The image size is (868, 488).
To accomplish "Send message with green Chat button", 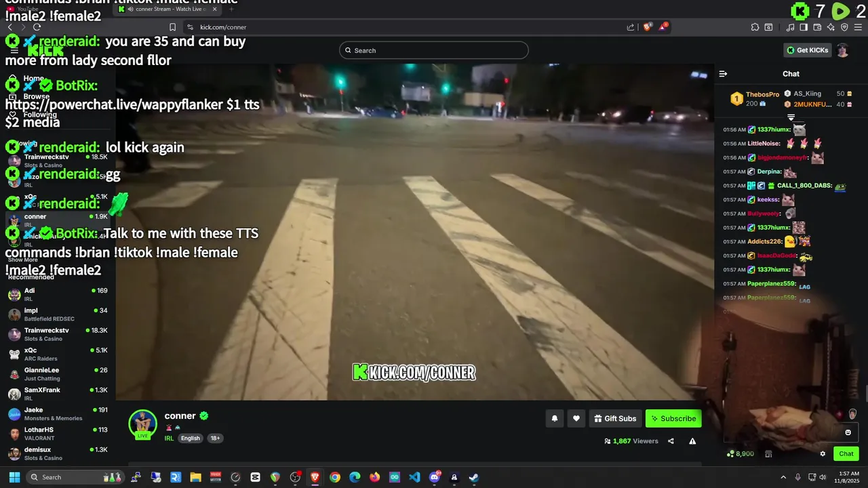I will [x=846, y=454].
